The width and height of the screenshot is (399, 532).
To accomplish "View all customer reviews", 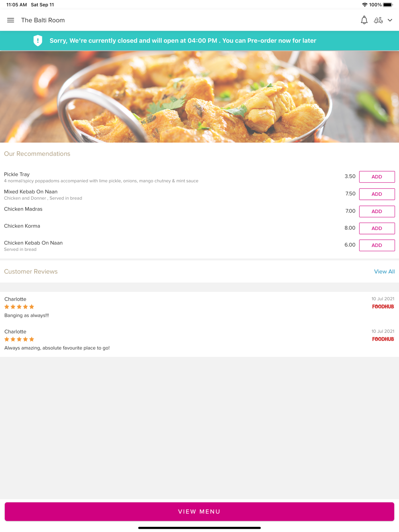I will tap(384, 272).
